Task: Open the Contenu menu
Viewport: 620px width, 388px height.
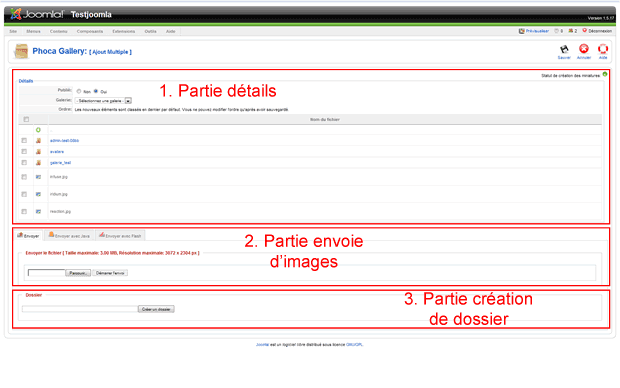Action: pyautogui.click(x=59, y=31)
